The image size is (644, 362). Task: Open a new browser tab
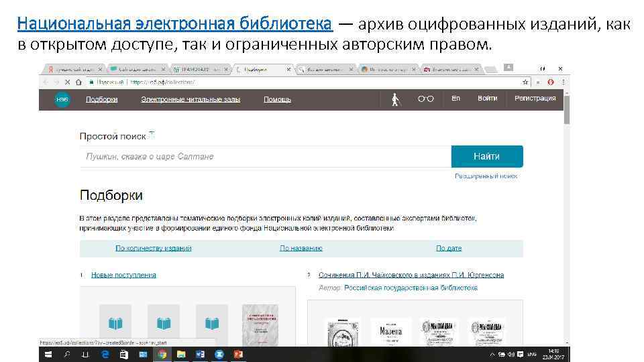(x=491, y=69)
